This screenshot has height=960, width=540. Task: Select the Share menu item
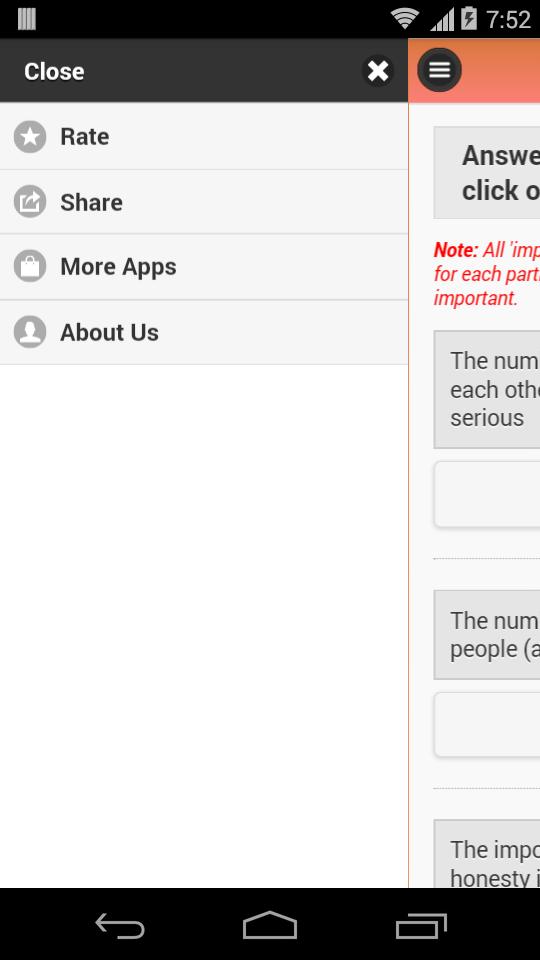(x=204, y=202)
